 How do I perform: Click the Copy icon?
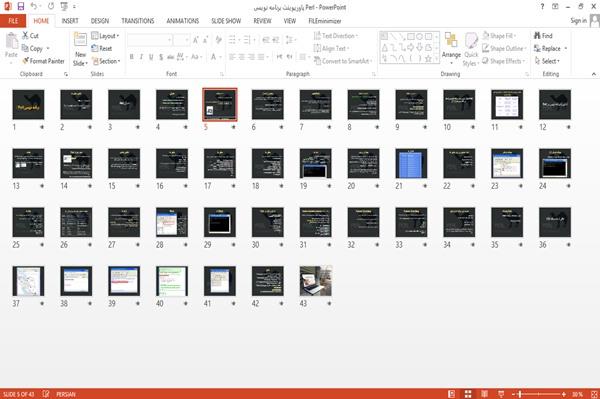point(25,48)
